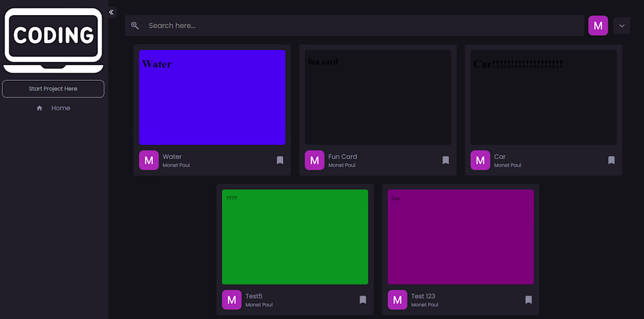The image size is (644, 319).
Task: Click the Test 123 project title text
Action: 423,296
